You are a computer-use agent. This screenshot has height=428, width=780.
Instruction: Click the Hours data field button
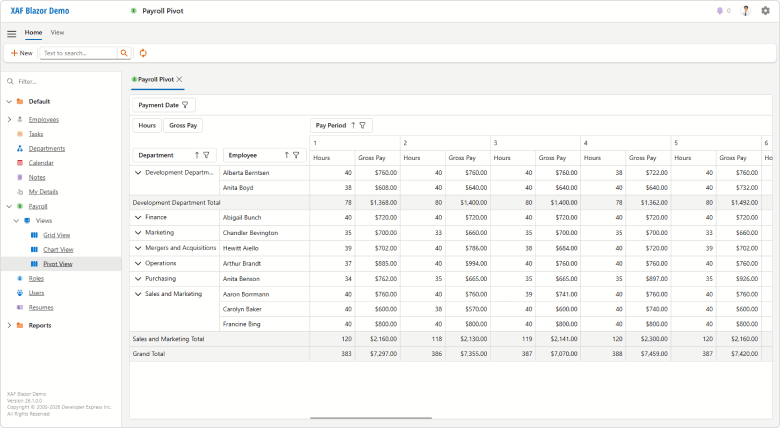click(147, 125)
